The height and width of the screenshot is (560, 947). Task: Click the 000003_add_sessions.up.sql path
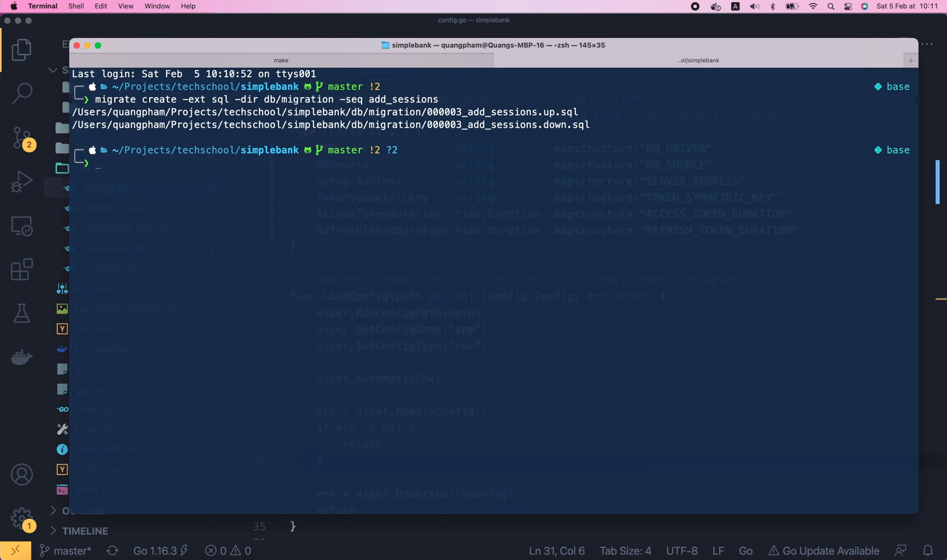(x=325, y=112)
